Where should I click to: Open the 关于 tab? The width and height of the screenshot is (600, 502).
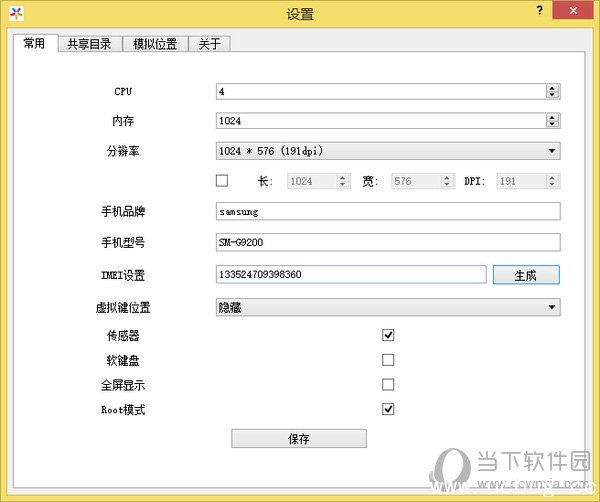(x=210, y=44)
